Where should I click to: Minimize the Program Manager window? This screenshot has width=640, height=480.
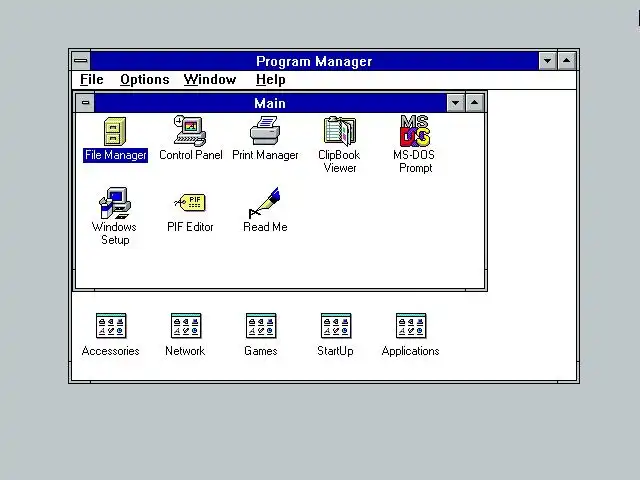(547, 61)
